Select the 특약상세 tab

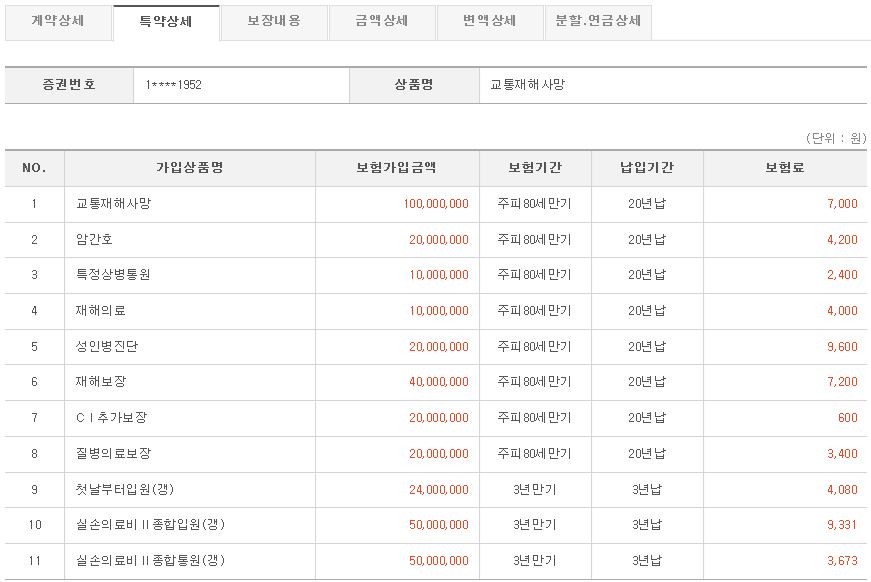click(x=166, y=22)
